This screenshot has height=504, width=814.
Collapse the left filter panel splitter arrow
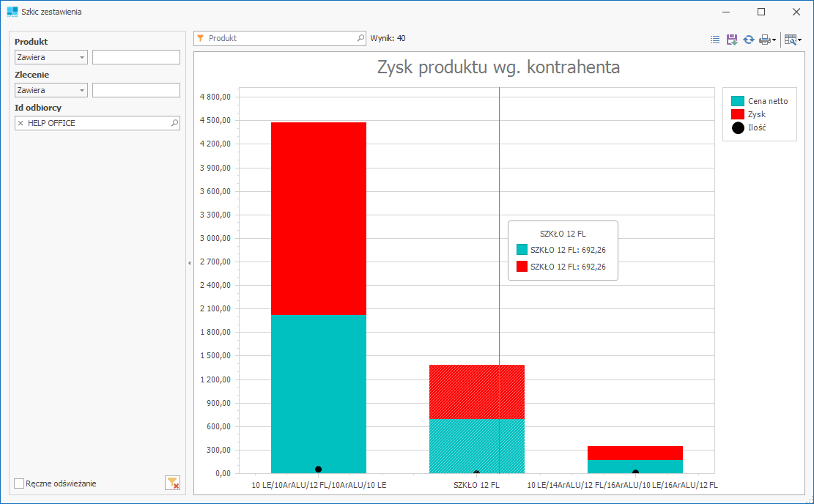tap(189, 262)
